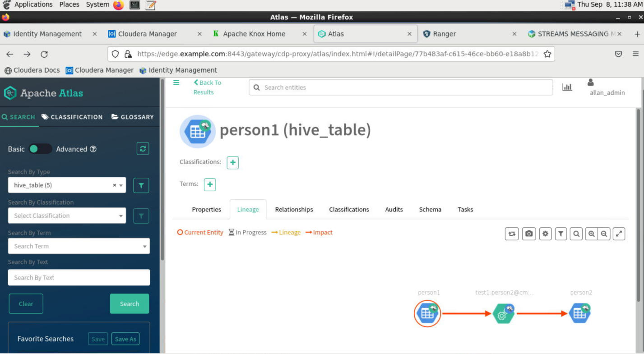Open CLASSIFICATION sidebar tab
This screenshot has width=644, height=354.
(x=72, y=117)
